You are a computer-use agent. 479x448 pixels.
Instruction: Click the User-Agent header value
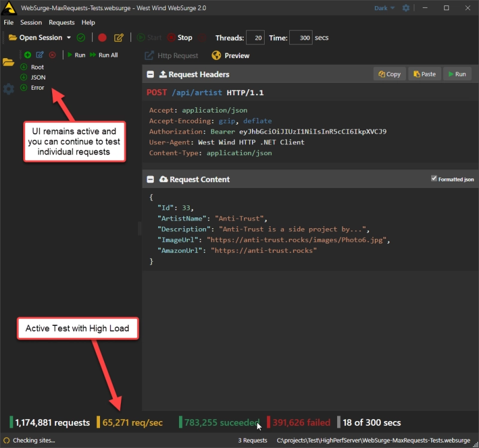coord(251,143)
